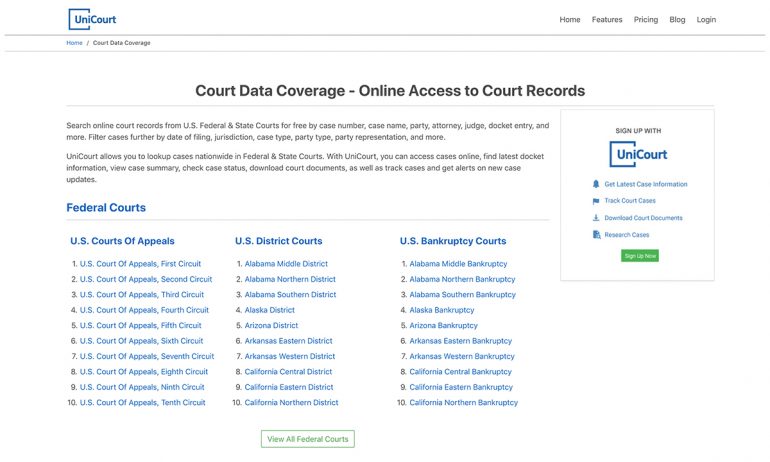Open U.S. Court Of Appeals, Eighth Circuit
770x462 pixels.
[x=144, y=372]
